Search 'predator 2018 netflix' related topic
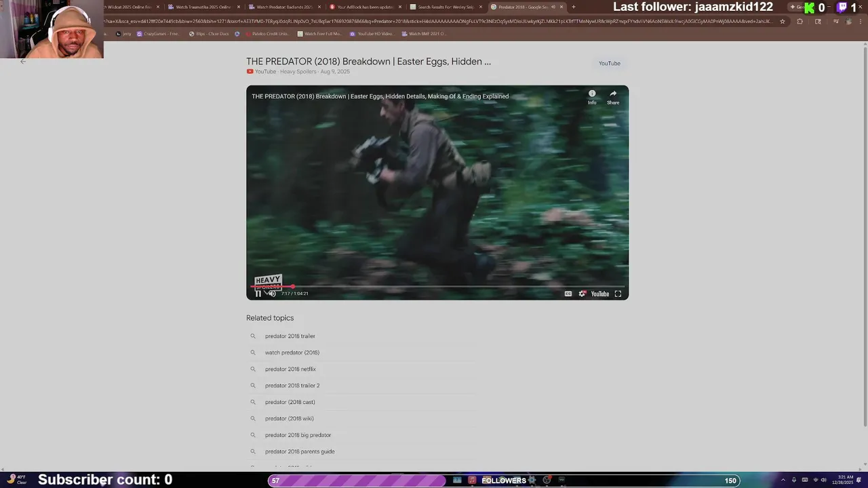The height and width of the screenshot is (488, 868). (x=290, y=369)
